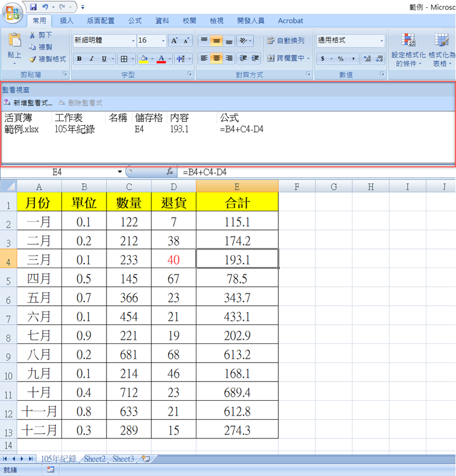Click the insert function fx icon
The width and height of the screenshot is (456, 476).
point(170,171)
